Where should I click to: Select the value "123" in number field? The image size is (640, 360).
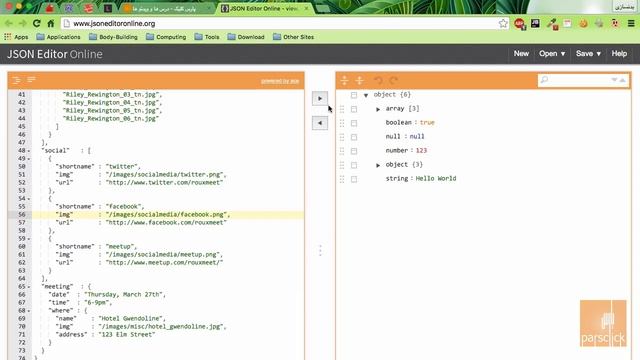[x=421, y=150]
